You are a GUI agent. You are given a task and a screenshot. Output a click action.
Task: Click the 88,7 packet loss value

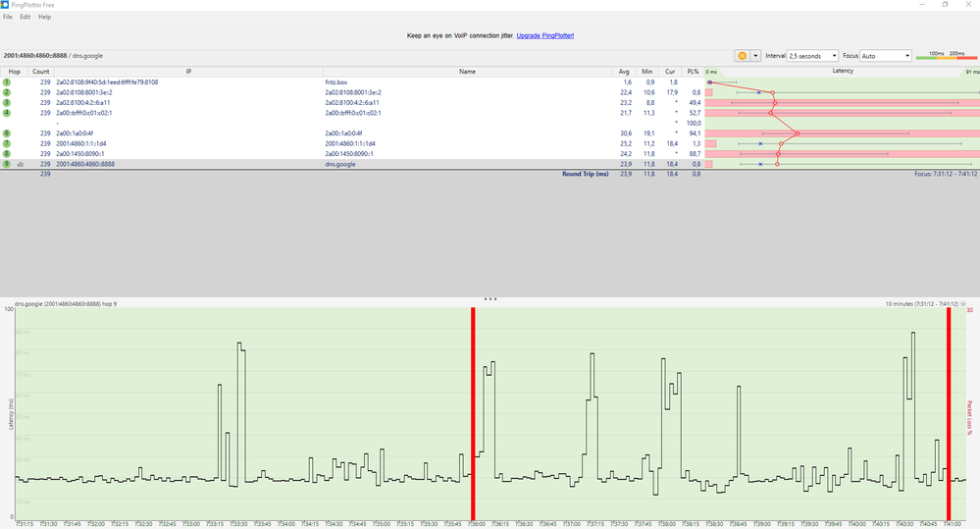(695, 153)
